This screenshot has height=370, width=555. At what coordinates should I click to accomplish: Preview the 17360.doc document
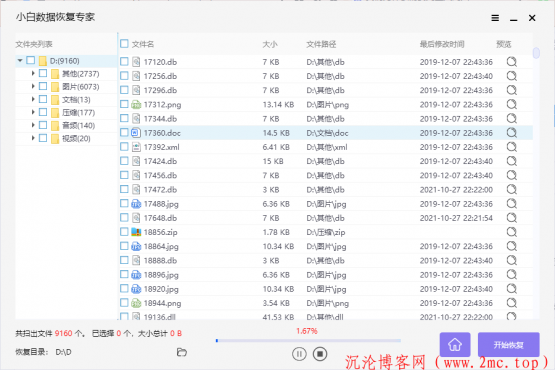pos(511,132)
